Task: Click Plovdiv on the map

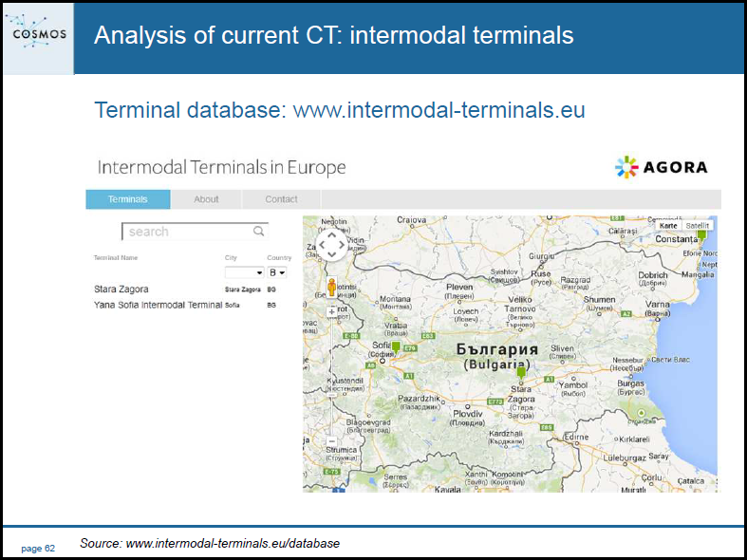Action: coord(468,414)
